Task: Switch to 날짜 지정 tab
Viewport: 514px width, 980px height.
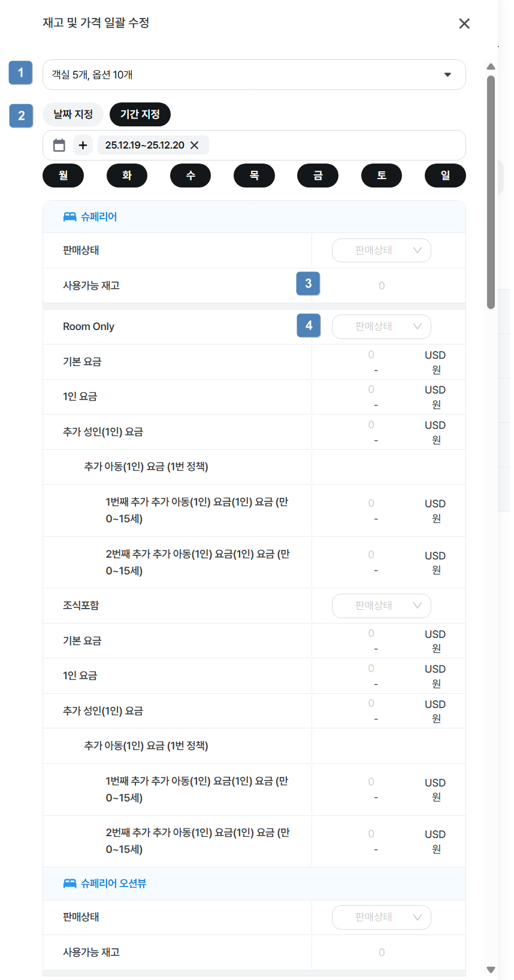Action: point(73,114)
